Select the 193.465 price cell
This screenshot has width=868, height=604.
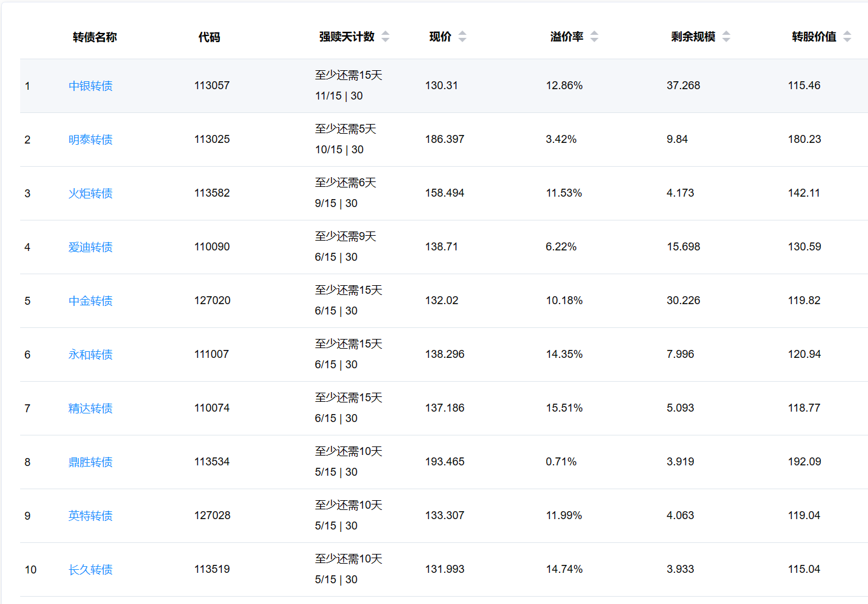point(445,462)
